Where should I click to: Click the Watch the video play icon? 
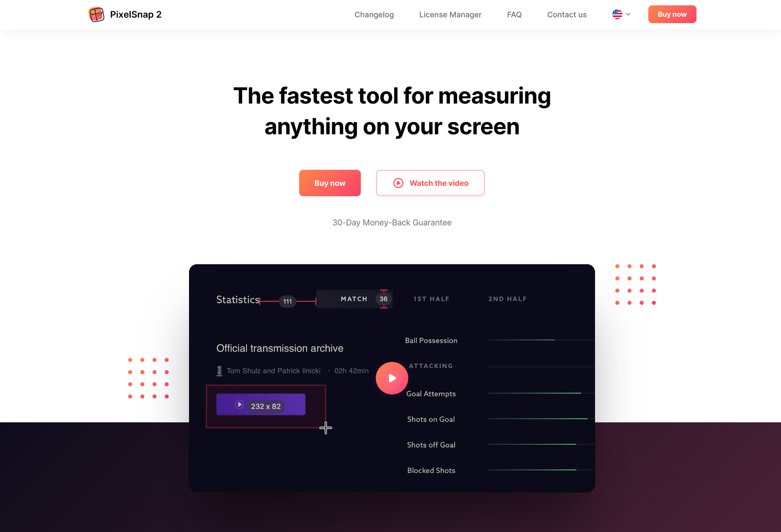coord(398,183)
